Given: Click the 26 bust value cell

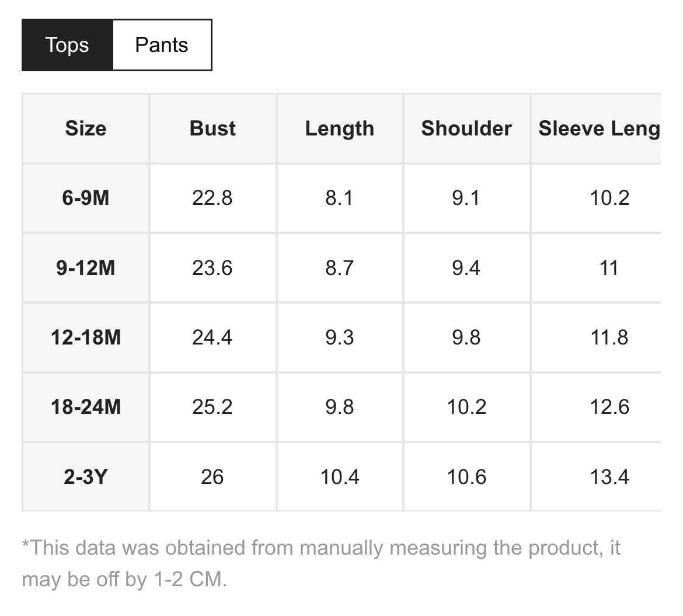Looking at the screenshot, I should point(212,477).
